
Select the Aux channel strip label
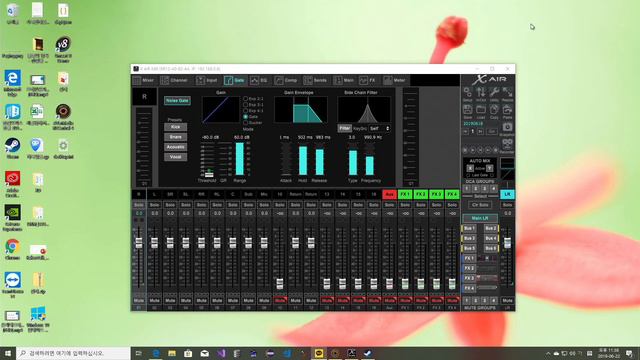[x=389, y=195]
